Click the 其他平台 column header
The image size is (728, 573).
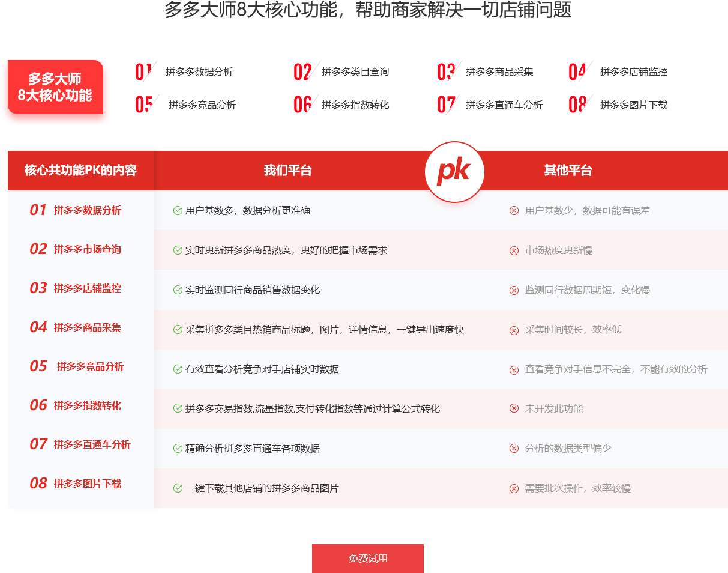tap(568, 171)
